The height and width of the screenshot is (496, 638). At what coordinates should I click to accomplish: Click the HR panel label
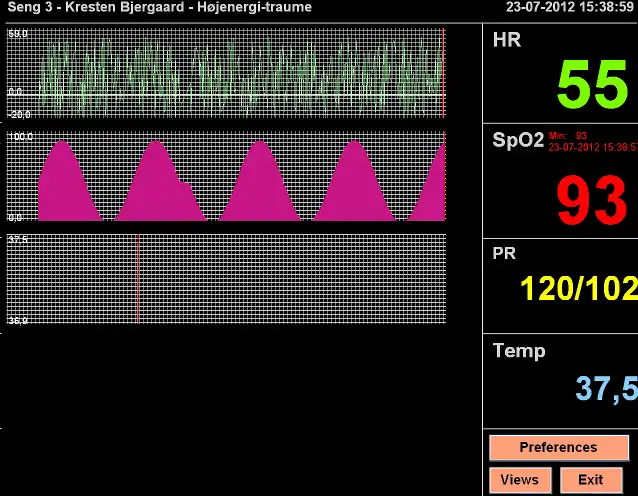[x=507, y=41]
